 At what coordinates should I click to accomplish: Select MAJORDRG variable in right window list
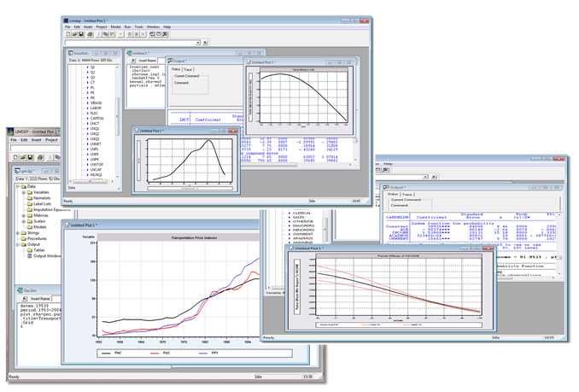click(303, 225)
